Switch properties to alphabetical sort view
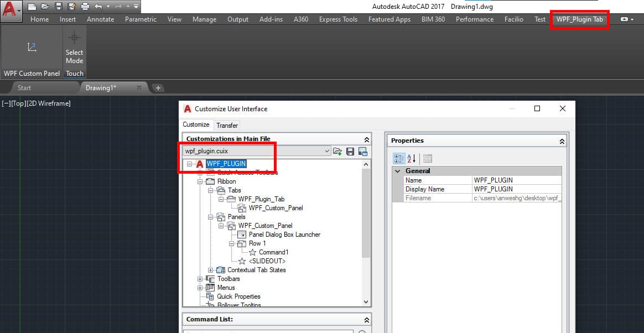This screenshot has width=644, height=333. click(412, 159)
